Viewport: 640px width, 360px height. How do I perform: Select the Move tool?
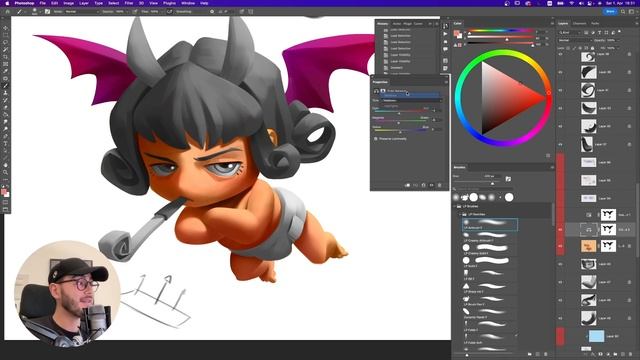pos(5,28)
